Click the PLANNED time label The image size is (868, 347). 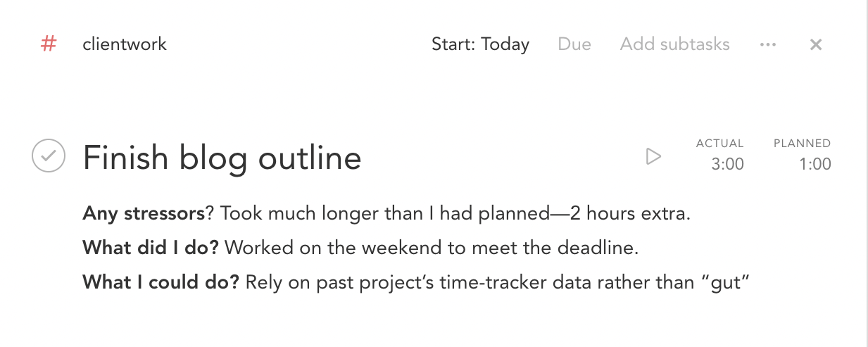(802, 144)
